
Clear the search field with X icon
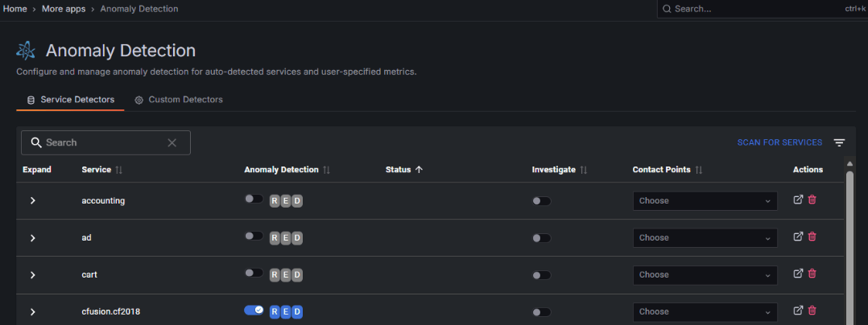[x=172, y=142]
